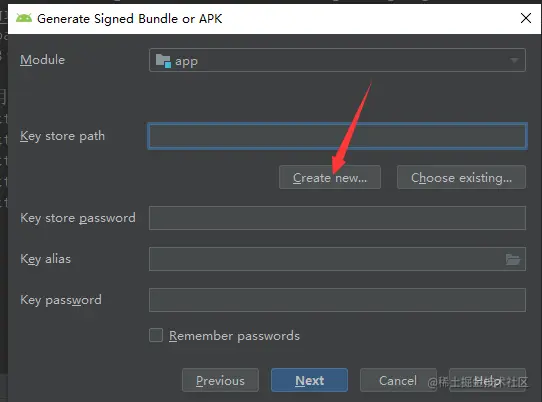Focus the Key store path field
This screenshot has width=542, height=402.
pyautogui.click(x=337, y=136)
